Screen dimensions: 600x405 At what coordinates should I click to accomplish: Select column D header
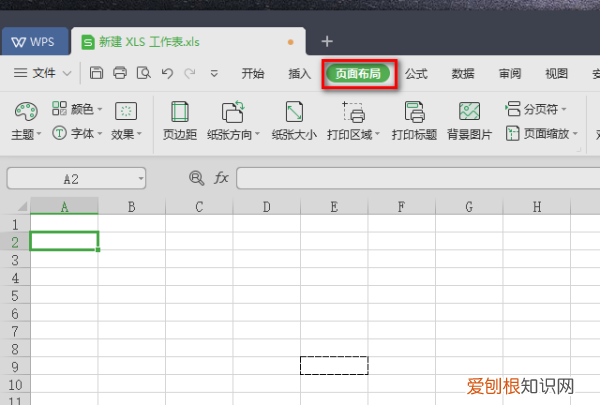tap(267, 206)
